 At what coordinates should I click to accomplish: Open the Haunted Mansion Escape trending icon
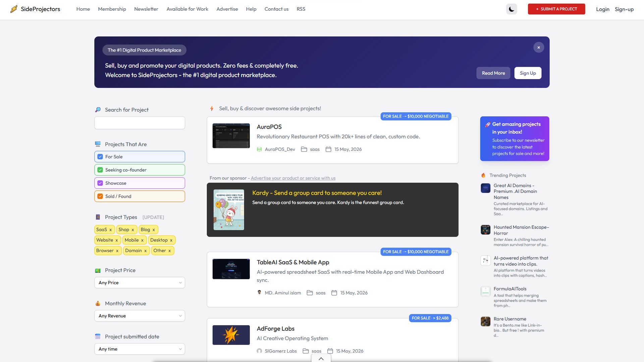point(485,230)
